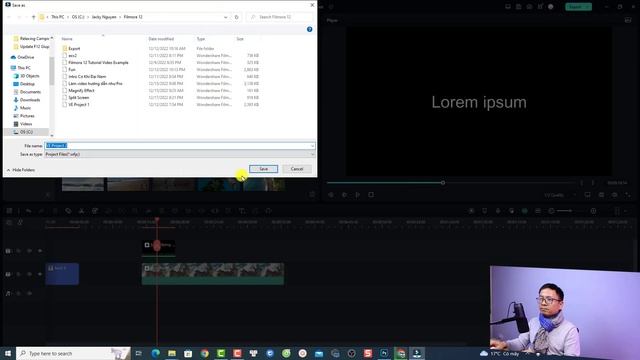640x360 pixels.
Task: Select Filmora 12 Tutorial Video Example file
Action: pos(98,62)
